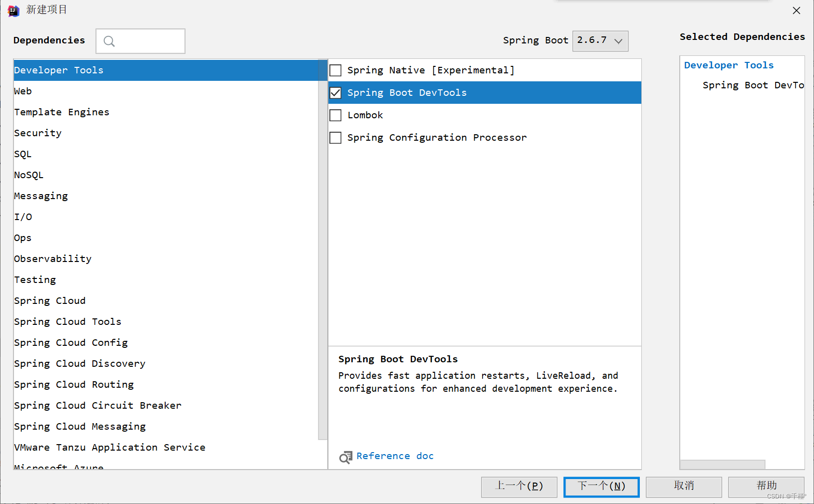The width and height of the screenshot is (814, 504).
Task: Choose Spring Cloud Circuit Breaker category
Action: pyautogui.click(x=166, y=406)
